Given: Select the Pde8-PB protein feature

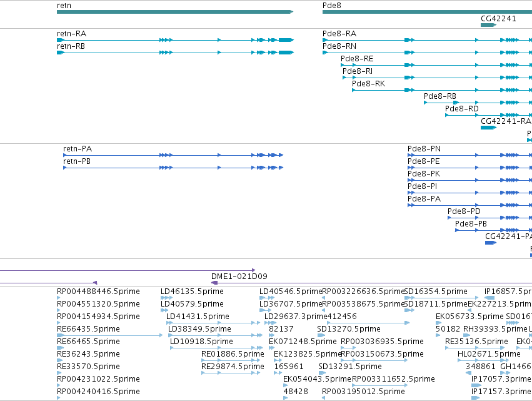Looking at the screenshot, I should click(x=493, y=230).
